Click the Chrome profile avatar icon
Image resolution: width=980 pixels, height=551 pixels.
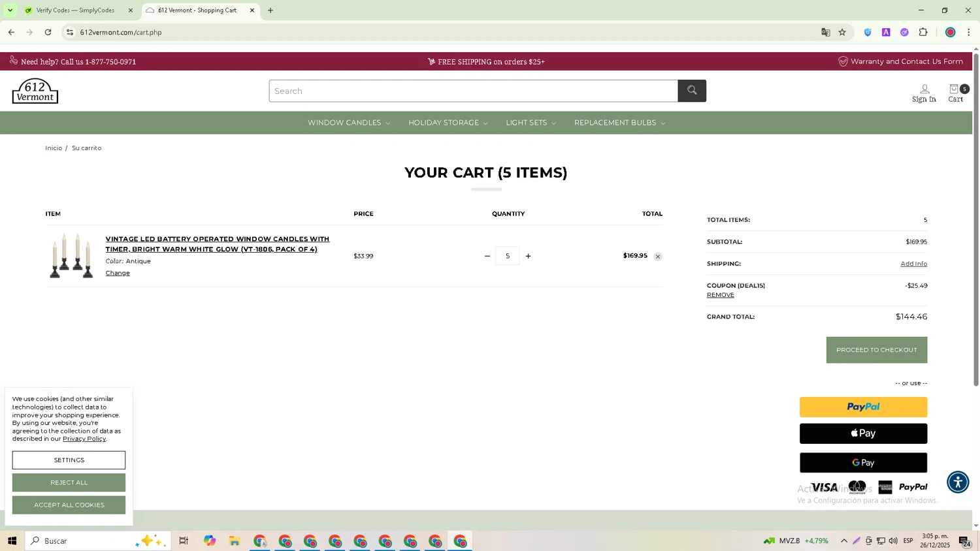(950, 32)
